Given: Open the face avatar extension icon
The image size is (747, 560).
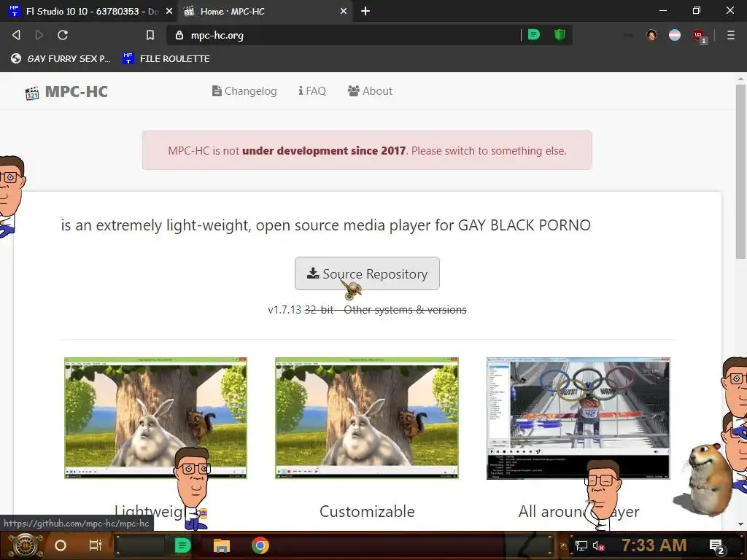Looking at the screenshot, I should coord(651,35).
